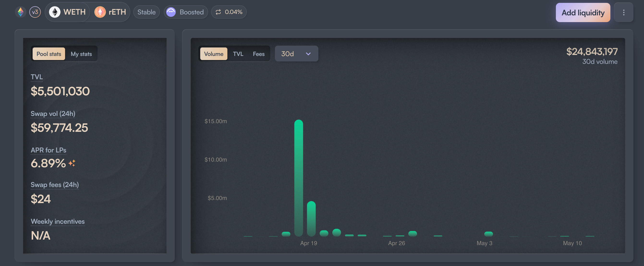644x266 pixels.
Task: Select the Volume chart toggle
Action: 214,54
